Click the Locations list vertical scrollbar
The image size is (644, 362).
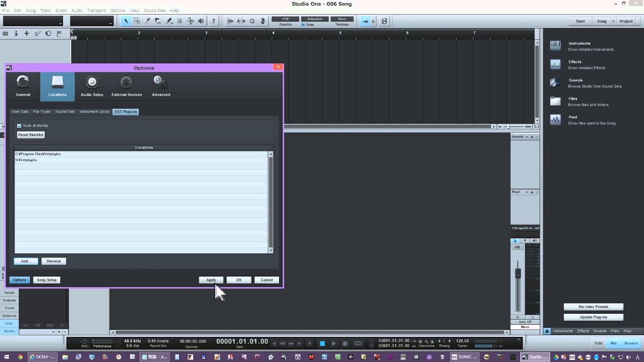(x=271, y=202)
